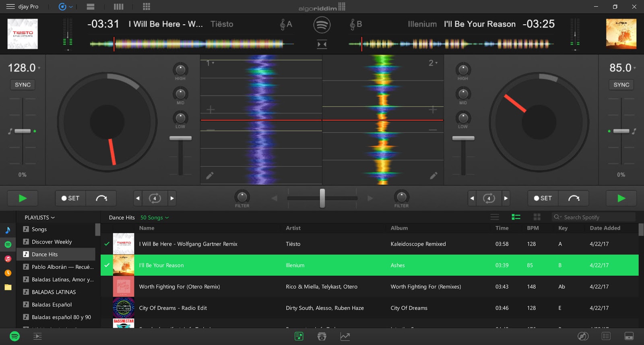Open the sampler grid layout icon
Screen dimensions: 644x345
pos(147,6)
